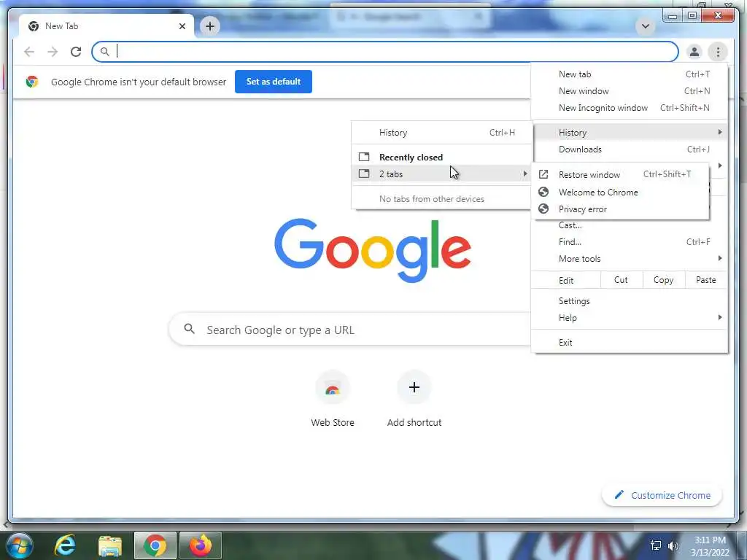Viewport: 747px width, 560px height.
Task: Click the window icon beside 2 tabs
Action: [x=364, y=174]
